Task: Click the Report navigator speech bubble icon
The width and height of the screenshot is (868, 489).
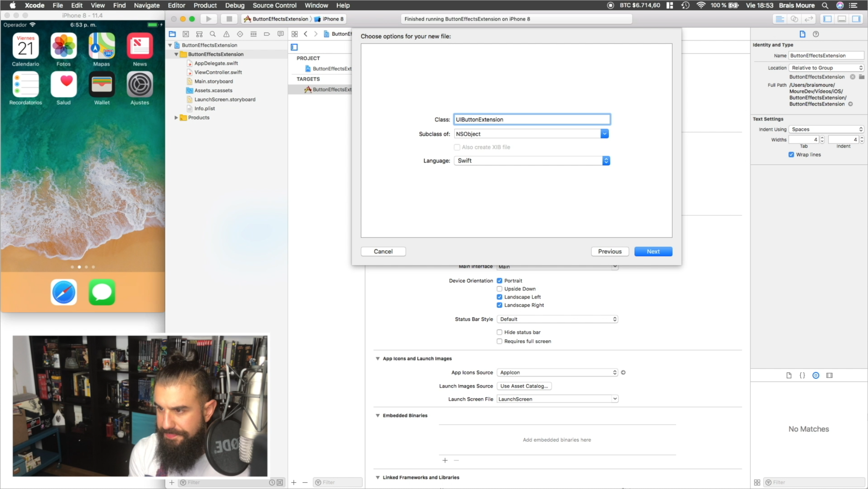Action: click(x=280, y=34)
